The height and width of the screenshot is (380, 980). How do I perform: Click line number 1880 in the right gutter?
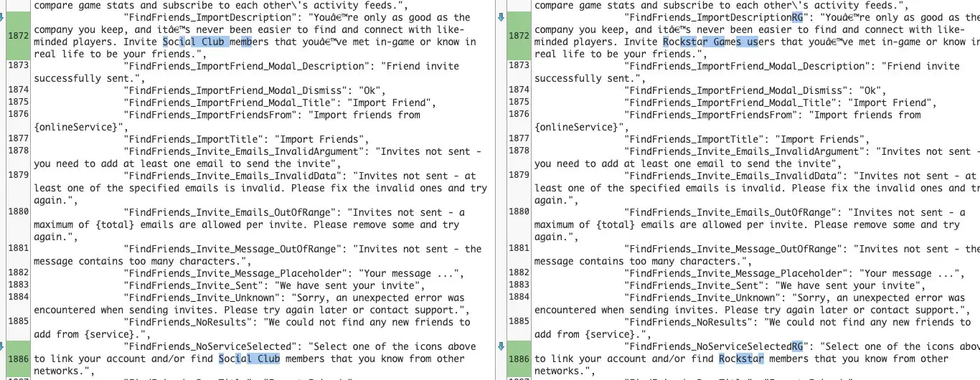point(518,212)
